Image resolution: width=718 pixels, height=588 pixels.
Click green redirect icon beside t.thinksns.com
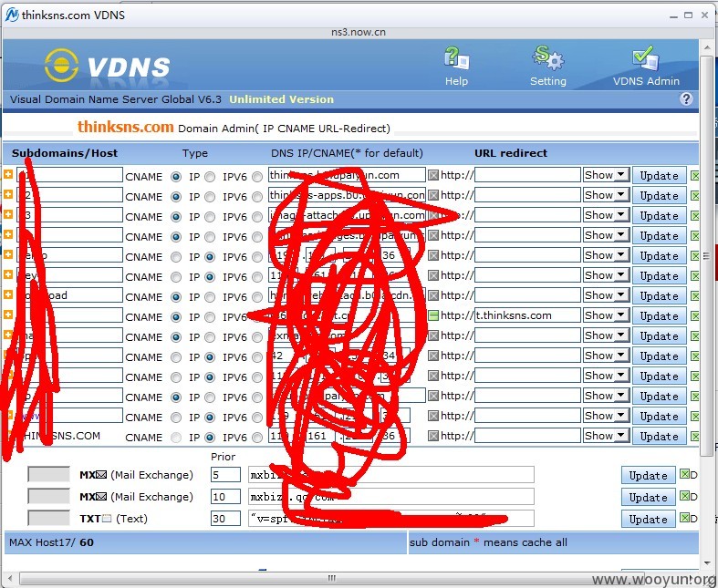433,315
